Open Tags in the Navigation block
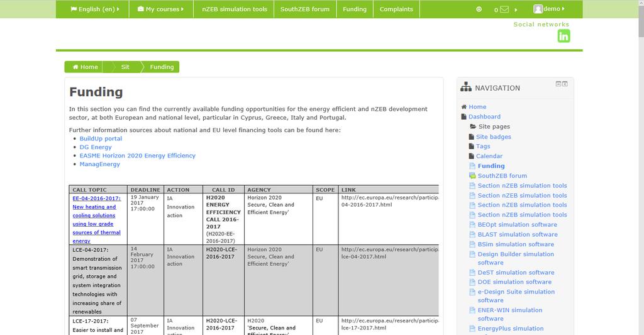The image size is (644, 335). coord(483,146)
